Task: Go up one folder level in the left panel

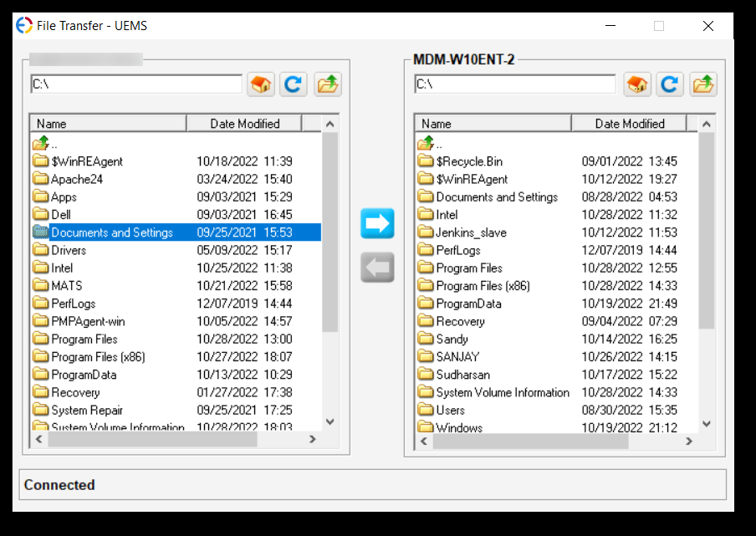Action: [327, 84]
